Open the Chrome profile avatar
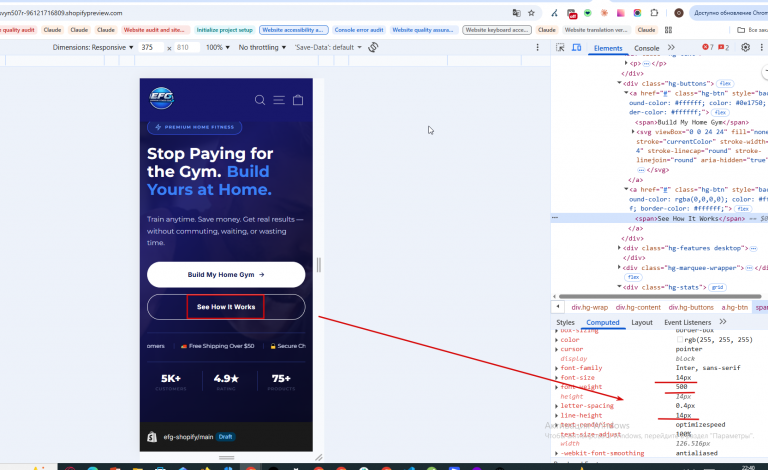Viewport: 768px width, 470px height. [679, 13]
